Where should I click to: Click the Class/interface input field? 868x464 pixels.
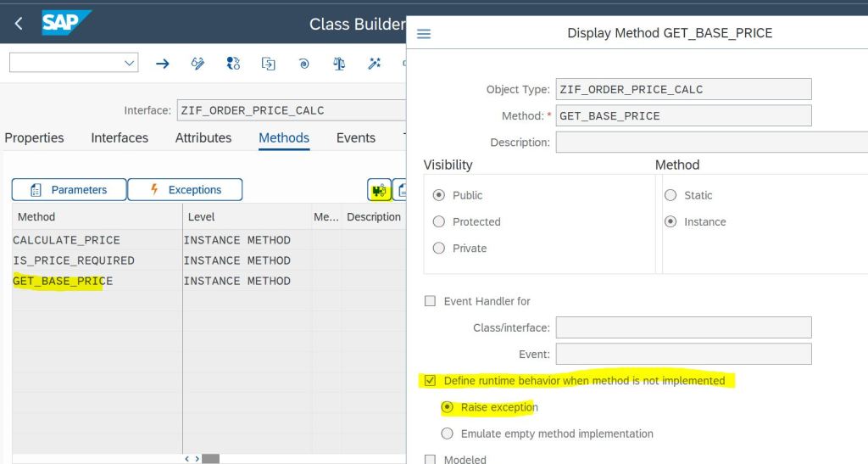pos(684,327)
